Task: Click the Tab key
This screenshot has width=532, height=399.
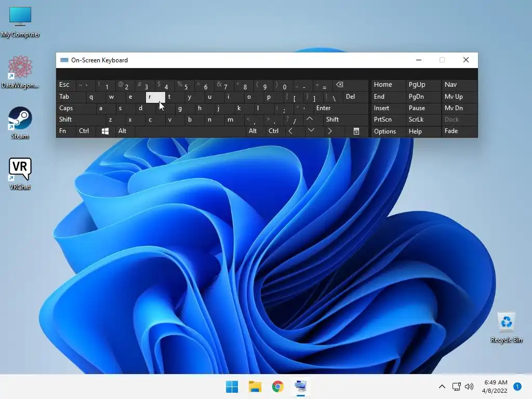Action: point(71,97)
